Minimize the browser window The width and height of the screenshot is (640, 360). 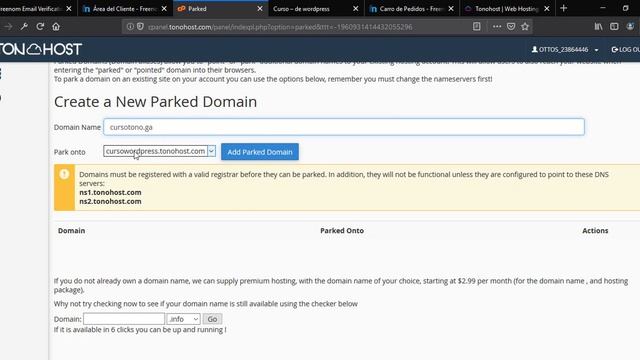click(x=602, y=8)
